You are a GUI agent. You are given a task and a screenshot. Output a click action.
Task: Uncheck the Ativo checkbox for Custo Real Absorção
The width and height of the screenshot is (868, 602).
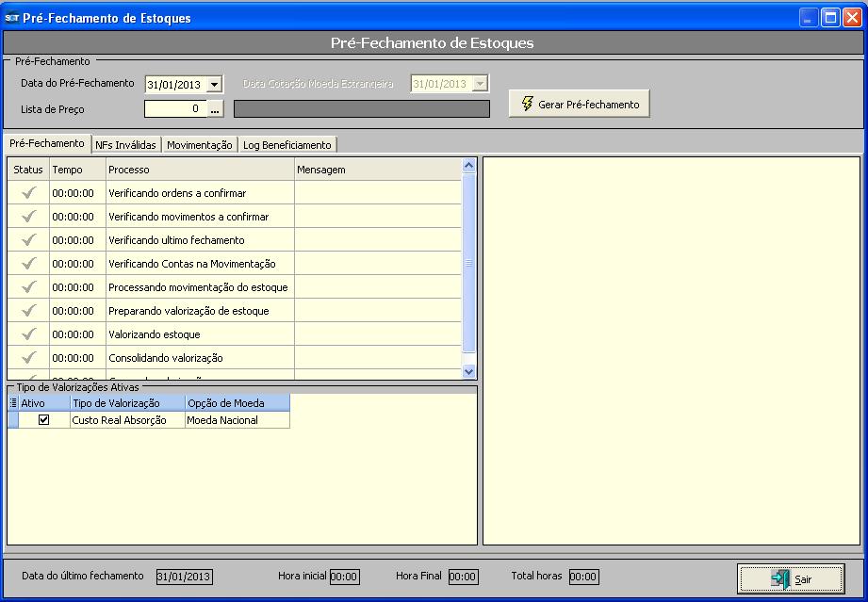click(x=43, y=420)
